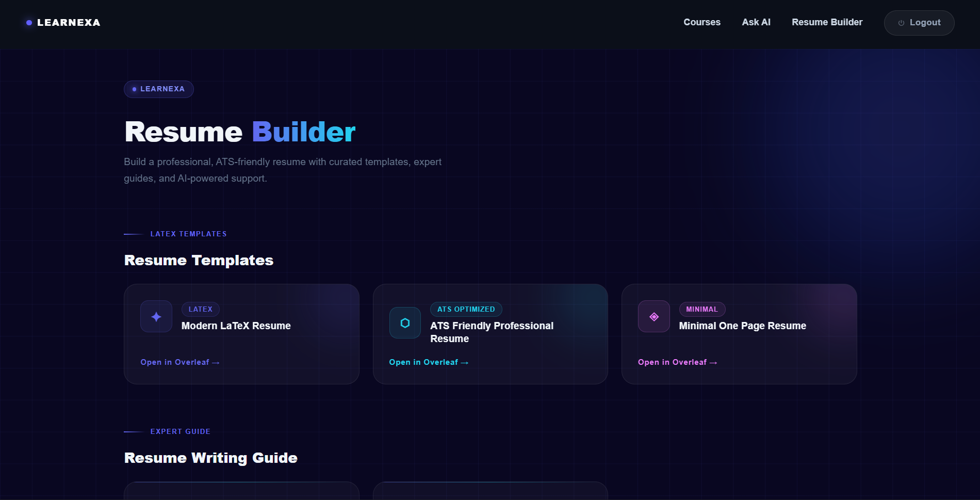This screenshot has height=500, width=980.
Task: Click the arrow on the first Open in Overleaf link
Action: pos(216,362)
